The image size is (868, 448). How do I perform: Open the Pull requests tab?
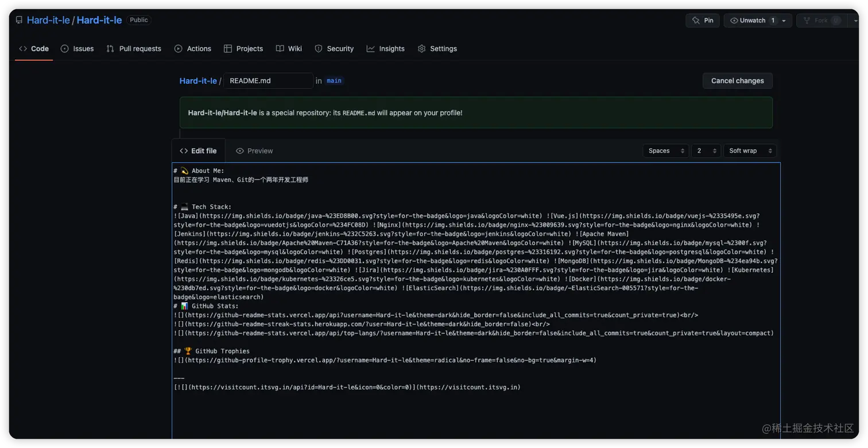(134, 49)
